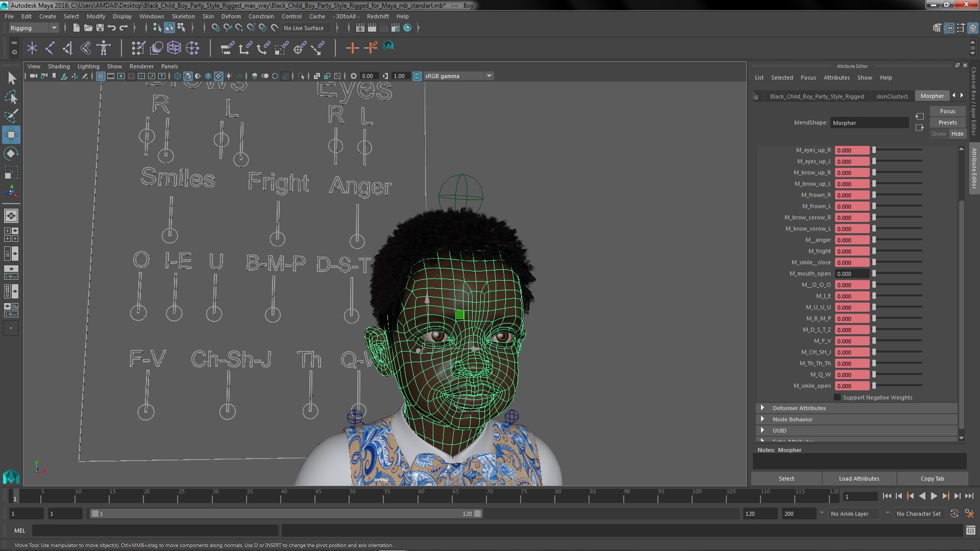Click the Create Cluster shelf icon

(192, 48)
